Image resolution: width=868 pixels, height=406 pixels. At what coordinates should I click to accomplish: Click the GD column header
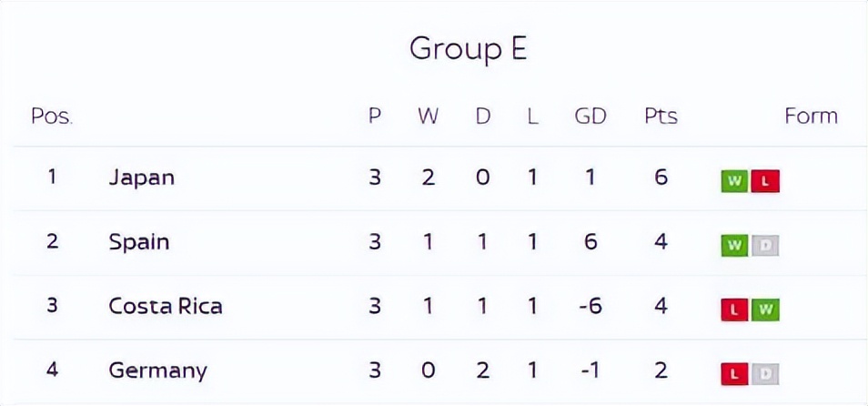pos(590,116)
